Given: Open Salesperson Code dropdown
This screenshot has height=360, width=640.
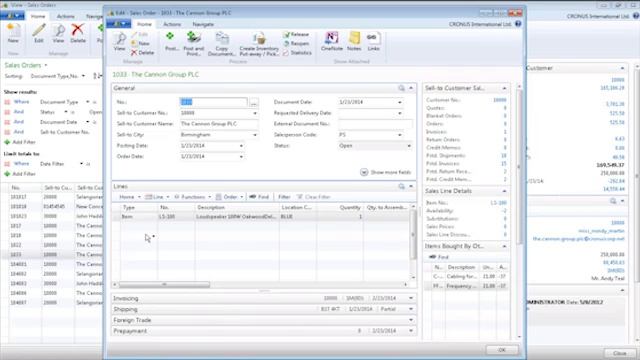Looking at the screenshot, I should (400, 135).
